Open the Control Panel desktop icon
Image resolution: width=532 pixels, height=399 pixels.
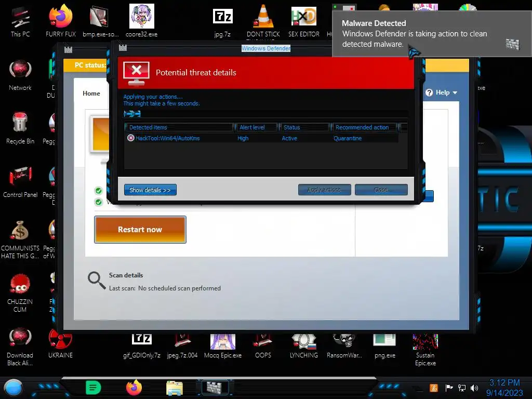pos(20,182)
